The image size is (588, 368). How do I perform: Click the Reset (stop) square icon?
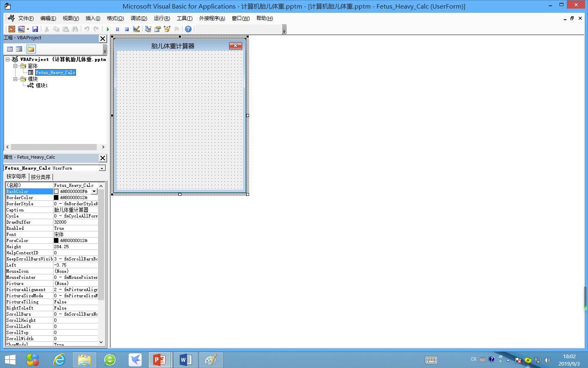tap(127, 29)
